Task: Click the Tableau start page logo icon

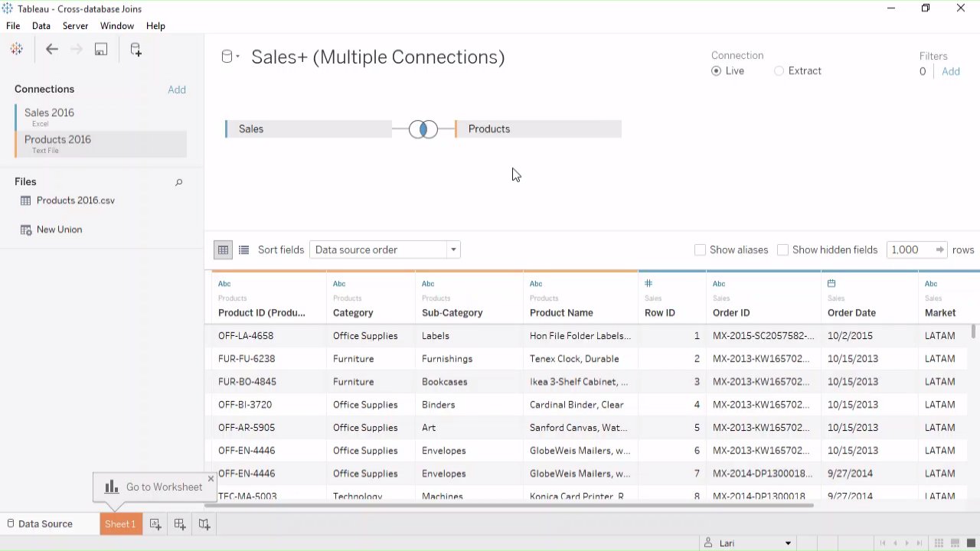Action: (x=16, y=50)
